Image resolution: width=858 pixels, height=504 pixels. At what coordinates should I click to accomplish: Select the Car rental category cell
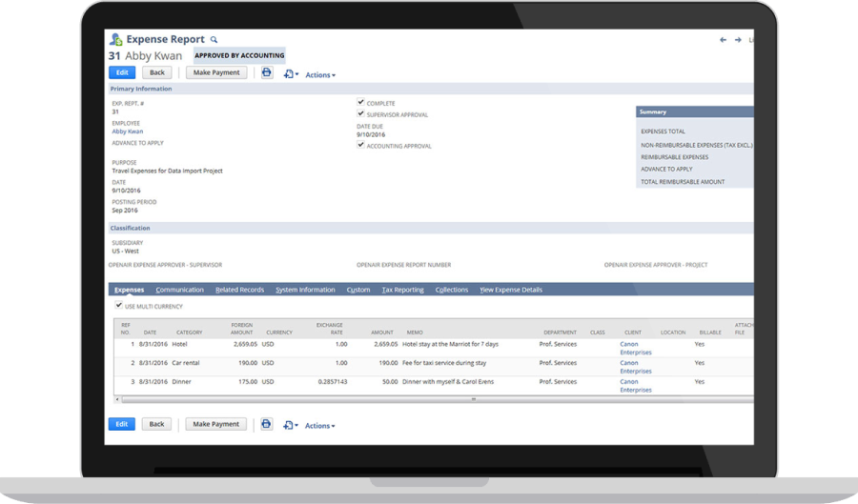pyautogui.click(x=186, y=363)
